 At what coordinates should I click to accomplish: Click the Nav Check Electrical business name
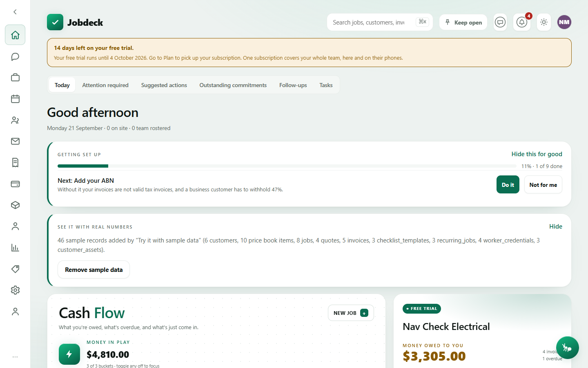click(446, 327)
